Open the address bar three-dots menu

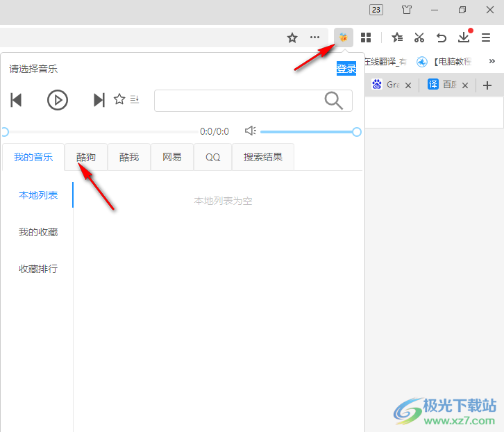pos(314,38)
